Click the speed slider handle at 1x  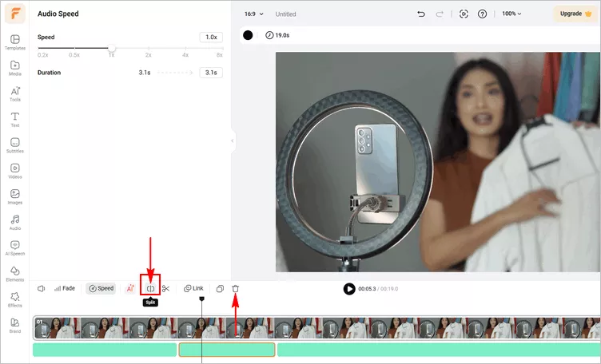pyautogui.click(x=112, y=48)
